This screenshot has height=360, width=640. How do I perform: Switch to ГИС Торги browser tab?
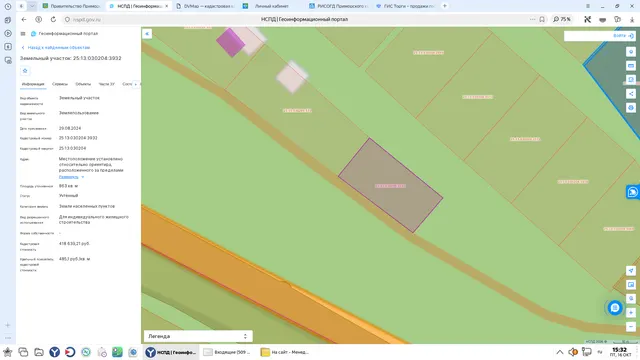[x=405, y=6]
